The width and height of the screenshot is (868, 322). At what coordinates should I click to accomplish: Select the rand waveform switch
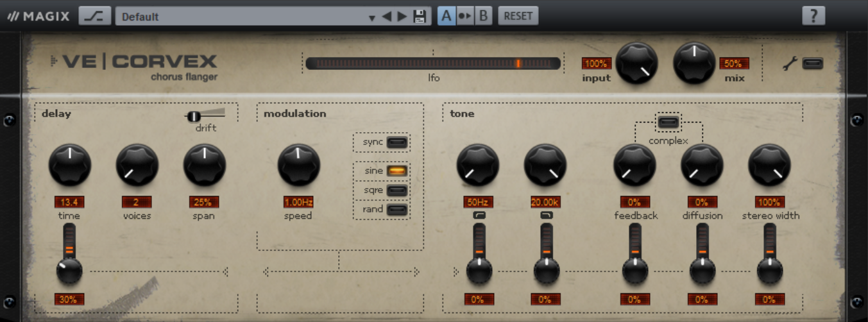[x=397, y=209]
